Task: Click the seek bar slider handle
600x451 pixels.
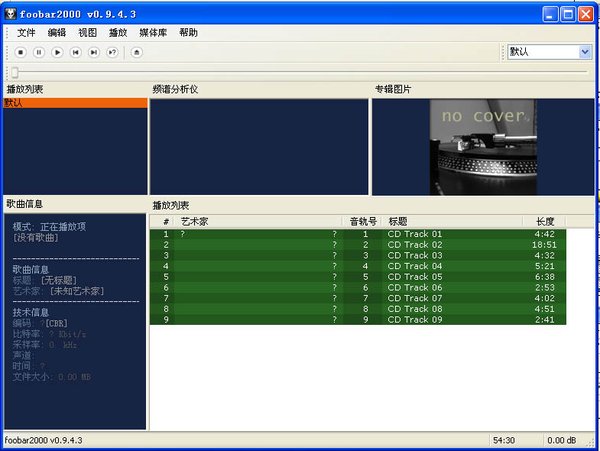Action: (x=15, y=72)
